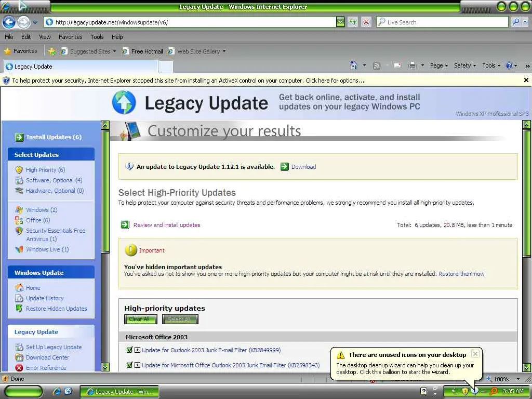This screenshot has height=399, width=532.
Task: Click the Select All button
Action: pyautogui.click(x=180, y=319)
